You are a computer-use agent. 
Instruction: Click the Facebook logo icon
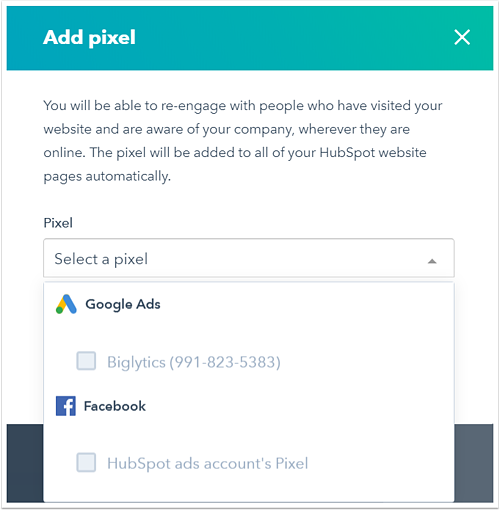(66, 406)
